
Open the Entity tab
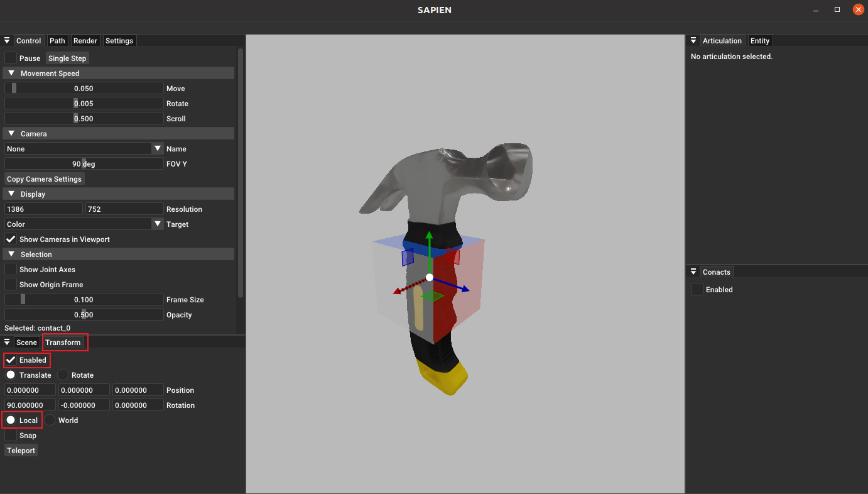tap(759, 41)
